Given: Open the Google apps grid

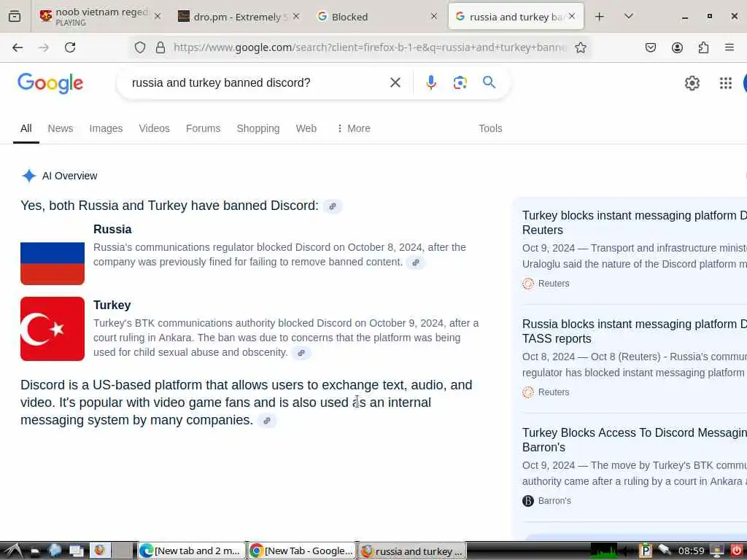Looking at the screenshot, I should [726, 83].
